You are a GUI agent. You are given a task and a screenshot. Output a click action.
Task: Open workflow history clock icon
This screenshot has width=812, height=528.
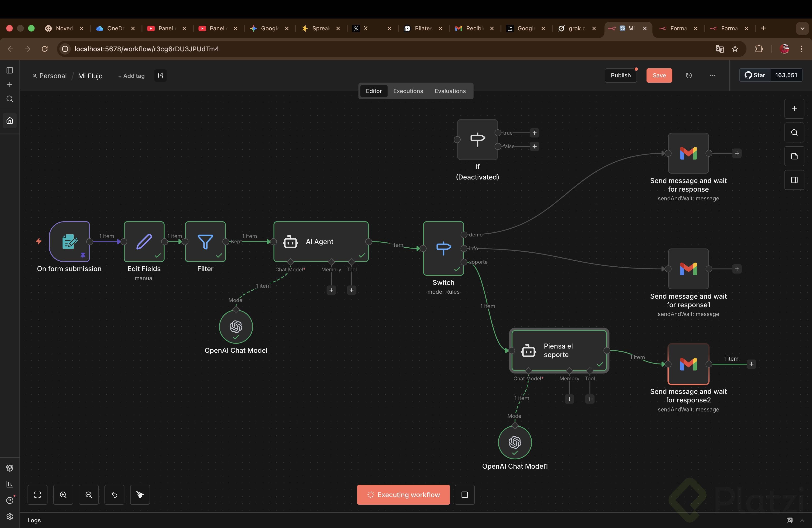(x=689, y=75)
